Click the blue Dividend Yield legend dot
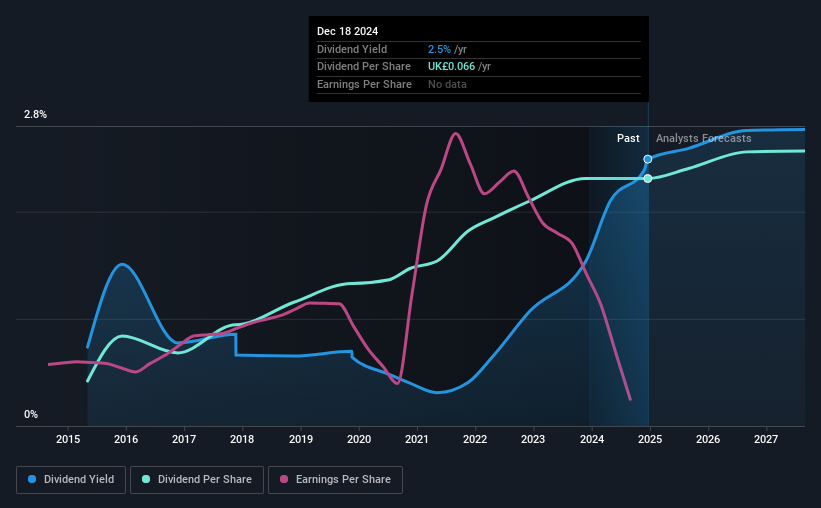This screenshot has width=821, height=508. pyautogui.click(x=32, y=479)
